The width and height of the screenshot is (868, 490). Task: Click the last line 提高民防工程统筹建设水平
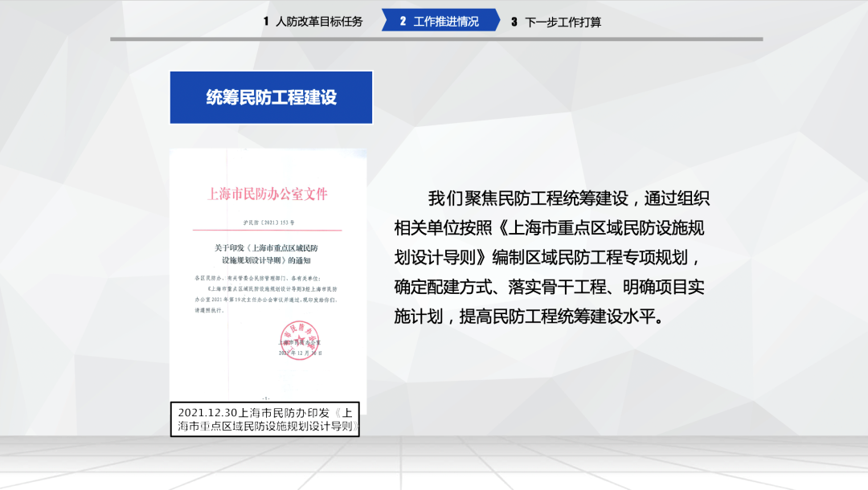529,316
